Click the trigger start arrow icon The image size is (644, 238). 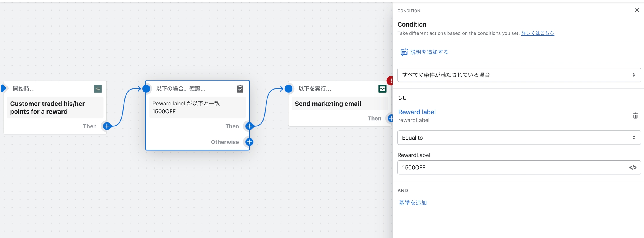tap(3, 88)
